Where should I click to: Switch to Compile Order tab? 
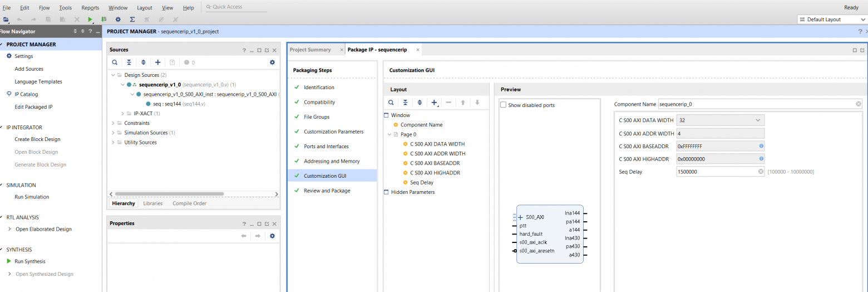189,203
